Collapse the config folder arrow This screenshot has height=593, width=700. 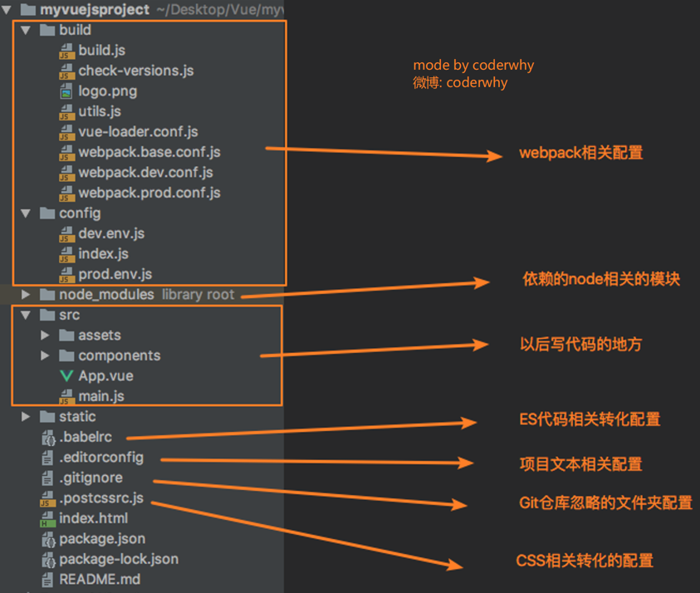(x=26, y=213)
